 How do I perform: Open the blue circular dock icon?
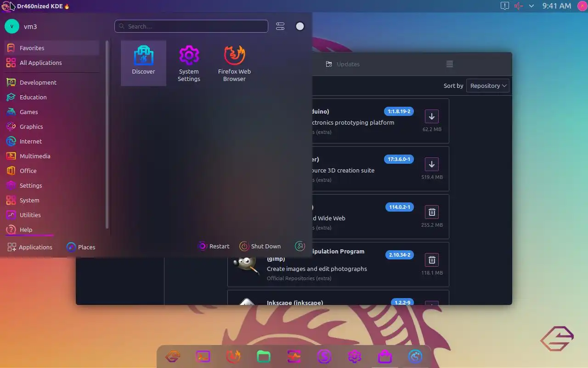click(x=415, y=356)
